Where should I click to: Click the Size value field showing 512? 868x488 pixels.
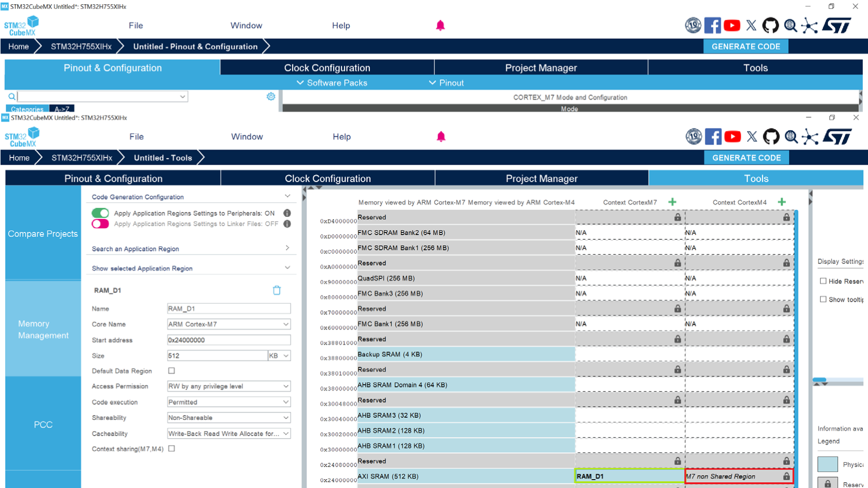pyautogui.click(x=217, y=356)
